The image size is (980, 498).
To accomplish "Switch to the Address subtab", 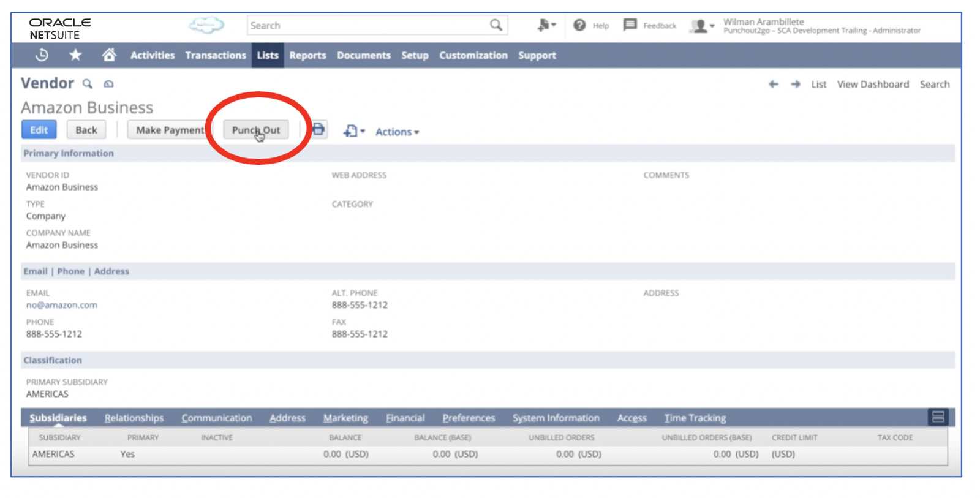I will tap(287, 418).
